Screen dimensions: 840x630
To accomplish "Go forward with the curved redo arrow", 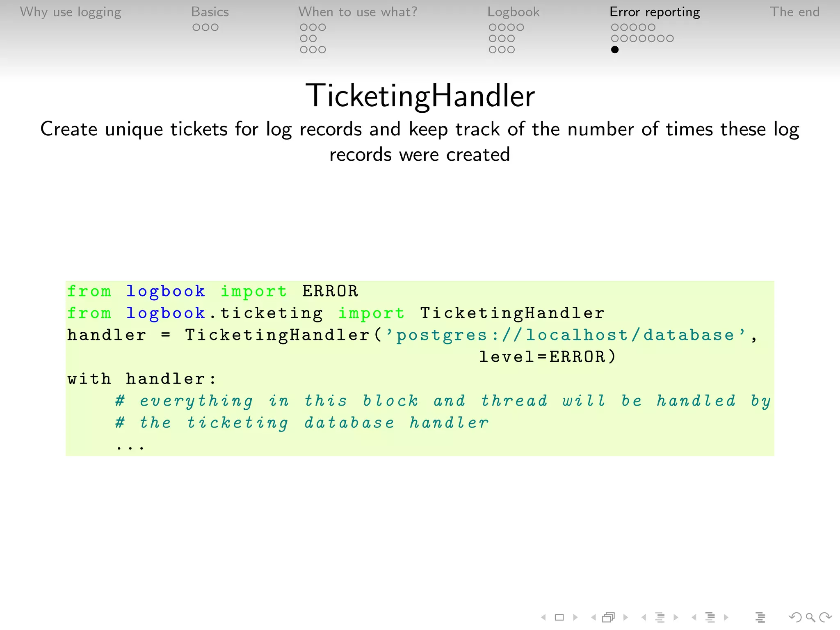I will click(825, 617).
